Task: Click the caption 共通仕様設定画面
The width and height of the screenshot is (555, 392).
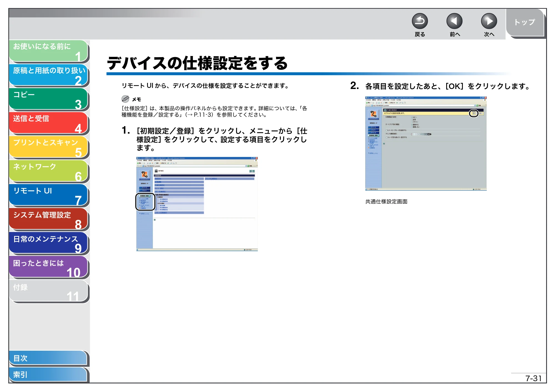Action: click(x=386, y=202)
